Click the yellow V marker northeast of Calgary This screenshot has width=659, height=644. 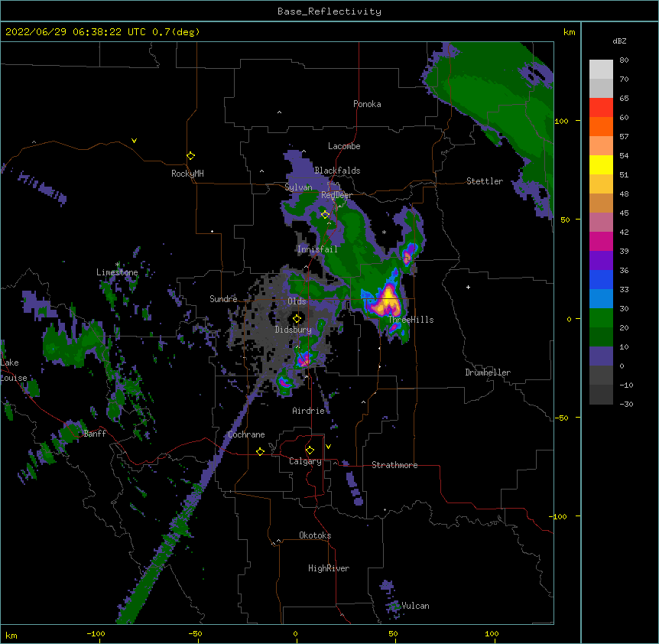coord(328,447)
